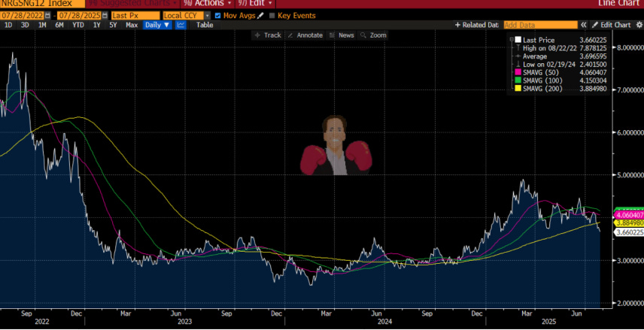Open the start date calendar picker icon
This screenshot has height=330, width=644.
pyautogui.click(x=48, y=16)
